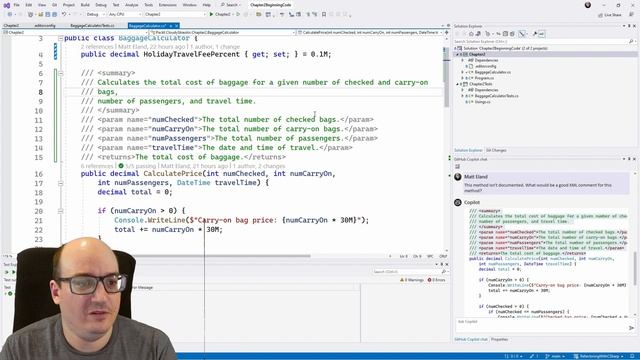
Task: Open the Debug menu
Action: [101, 5]
